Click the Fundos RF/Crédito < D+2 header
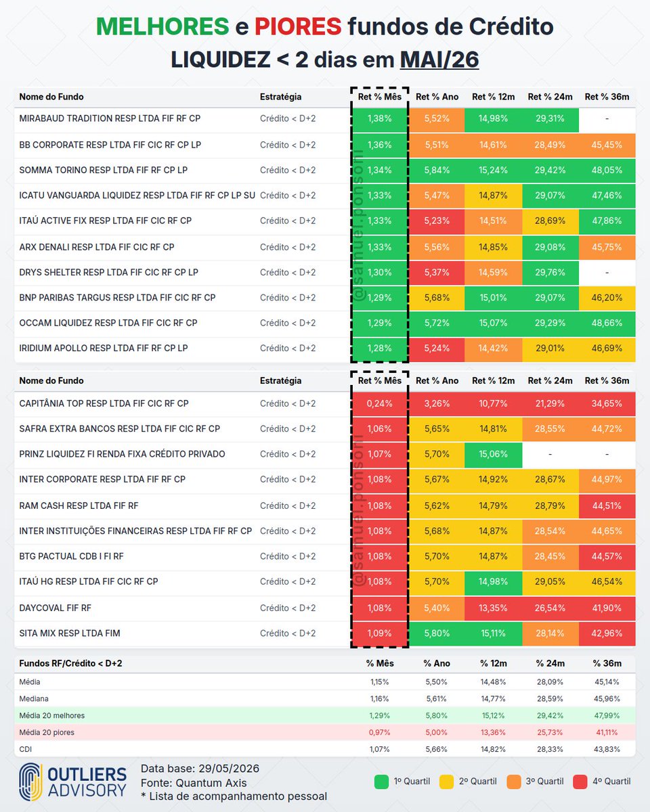The image size is (650, 812). [70, 663]
